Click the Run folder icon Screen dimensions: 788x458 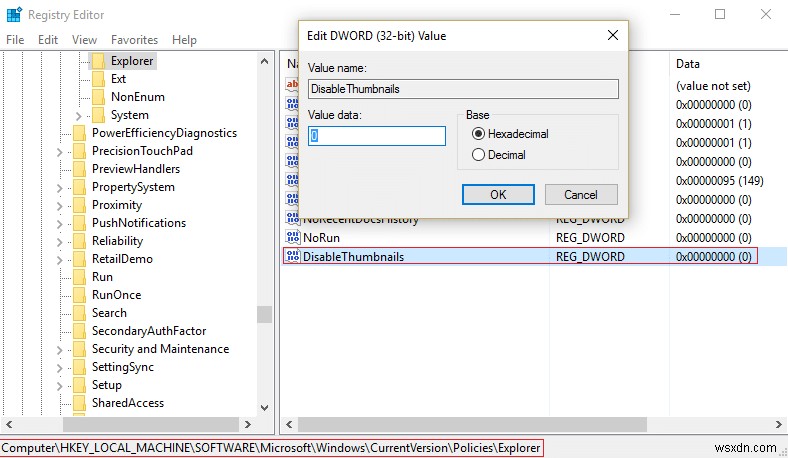(79, 278)
